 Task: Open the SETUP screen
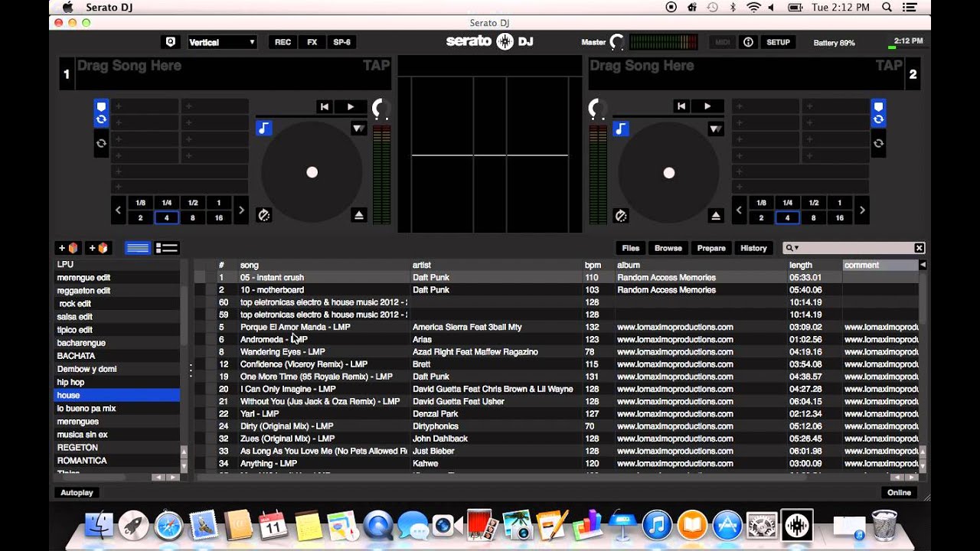click(x=778, y=42)
